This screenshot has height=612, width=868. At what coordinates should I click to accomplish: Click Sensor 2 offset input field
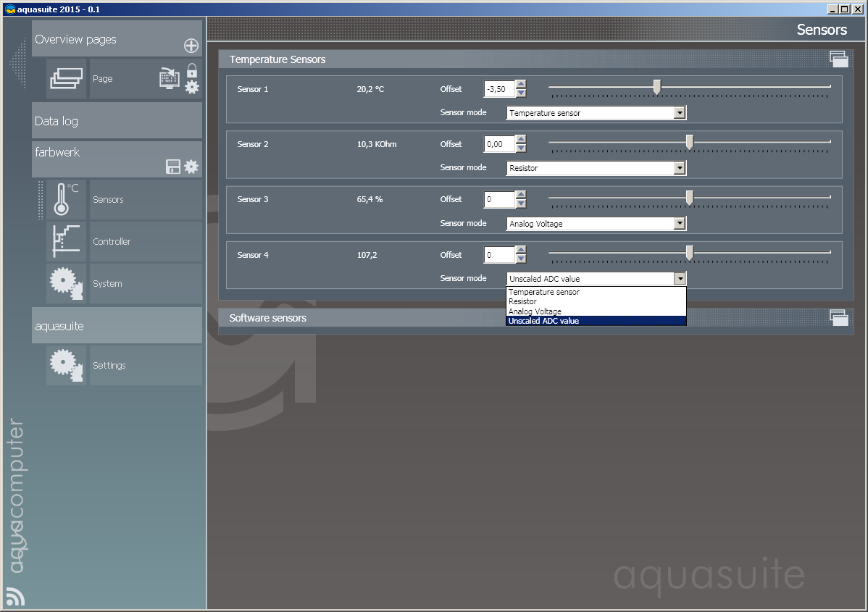point(499,144)
